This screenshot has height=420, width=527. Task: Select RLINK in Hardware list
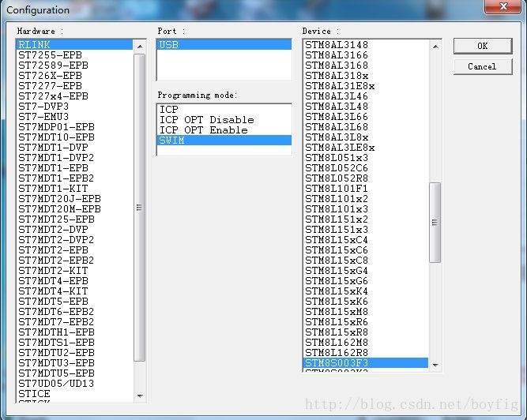[x=74, y=45]
